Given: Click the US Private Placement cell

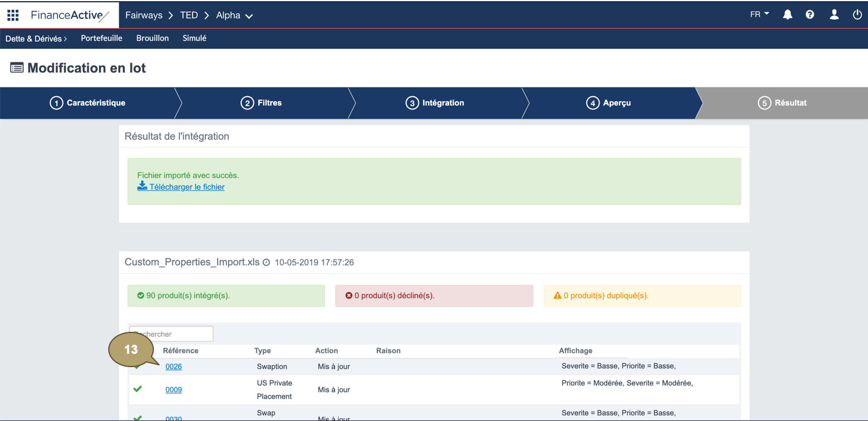Looking at the screenshot, I should pos(274,390).
